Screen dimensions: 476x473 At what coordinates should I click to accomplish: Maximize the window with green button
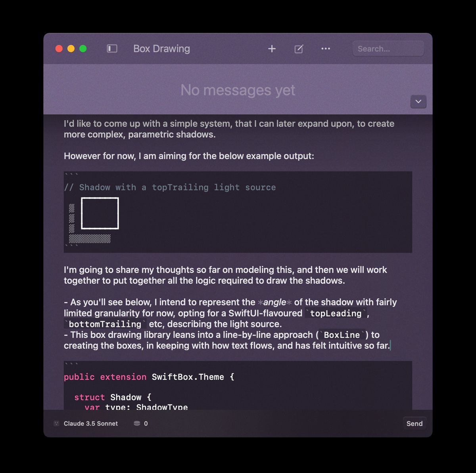tap(83, 48)
